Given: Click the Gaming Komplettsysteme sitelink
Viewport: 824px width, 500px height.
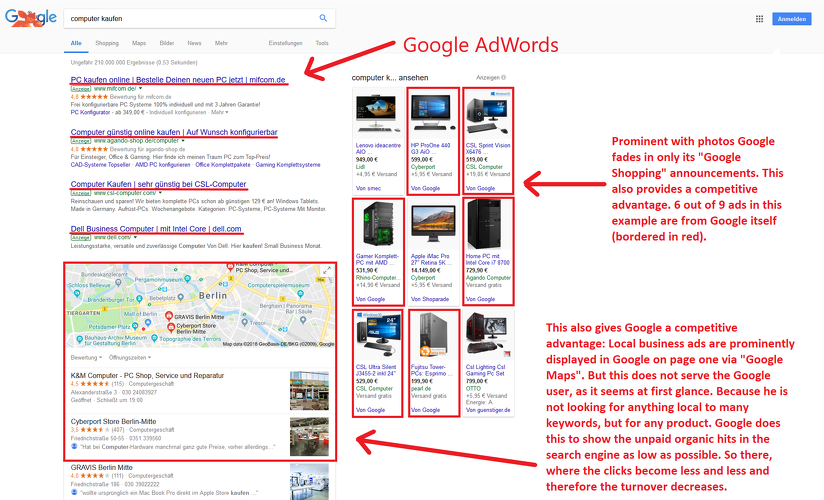Looking at the screenshot, I should click(287, 165).
